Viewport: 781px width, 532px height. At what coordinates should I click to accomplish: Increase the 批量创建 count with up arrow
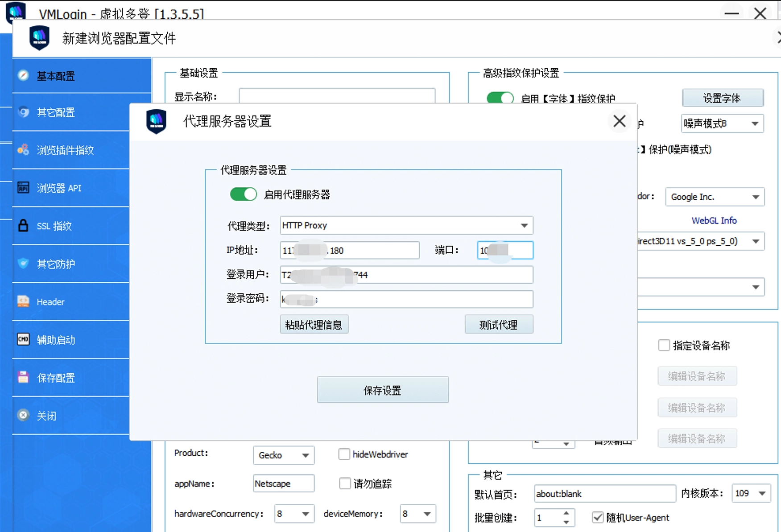(566, 513)
